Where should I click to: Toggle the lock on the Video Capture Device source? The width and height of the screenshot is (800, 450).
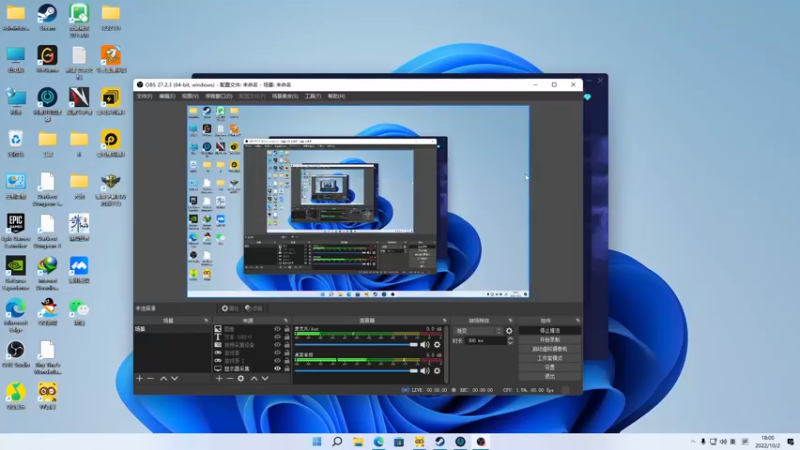click(x=287, y=345)
